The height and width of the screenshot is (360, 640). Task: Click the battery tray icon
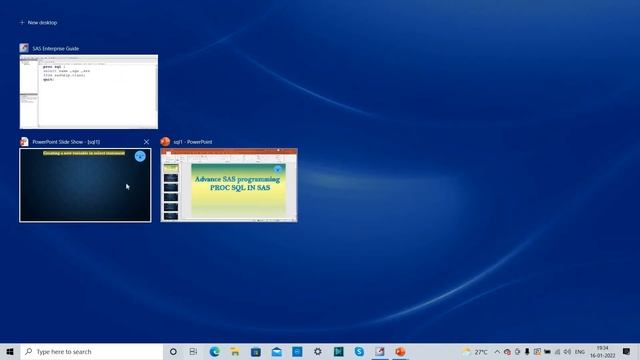547,351
